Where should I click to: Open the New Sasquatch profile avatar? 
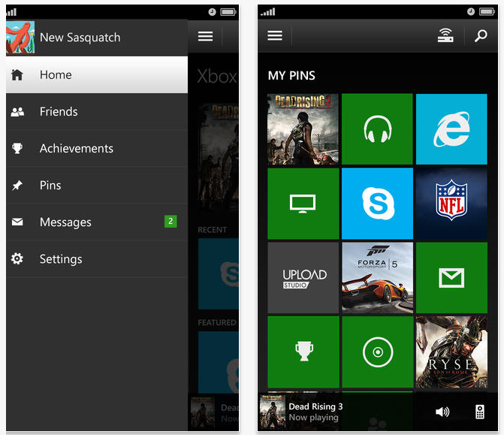pyautogui.click(x=20, y=38)
